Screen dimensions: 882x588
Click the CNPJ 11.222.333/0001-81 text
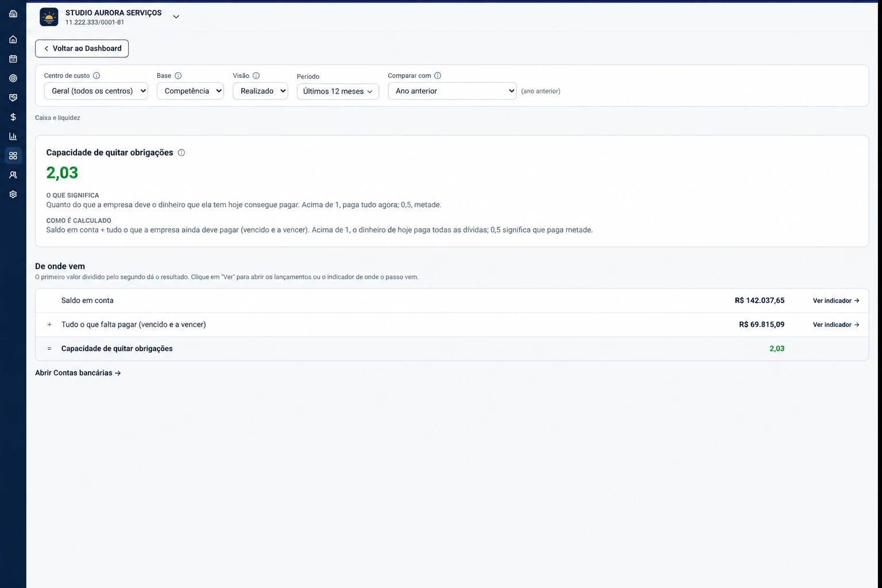(x=95, y=22)
